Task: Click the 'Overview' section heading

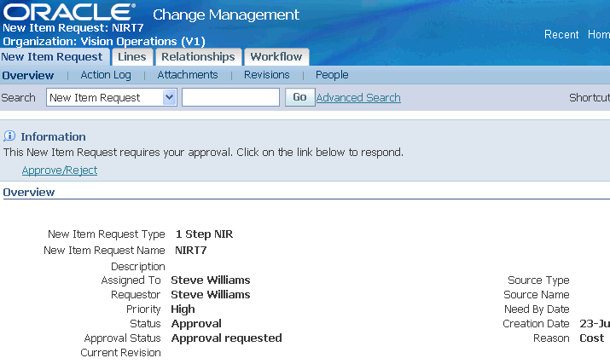Action: click(29, 193)
